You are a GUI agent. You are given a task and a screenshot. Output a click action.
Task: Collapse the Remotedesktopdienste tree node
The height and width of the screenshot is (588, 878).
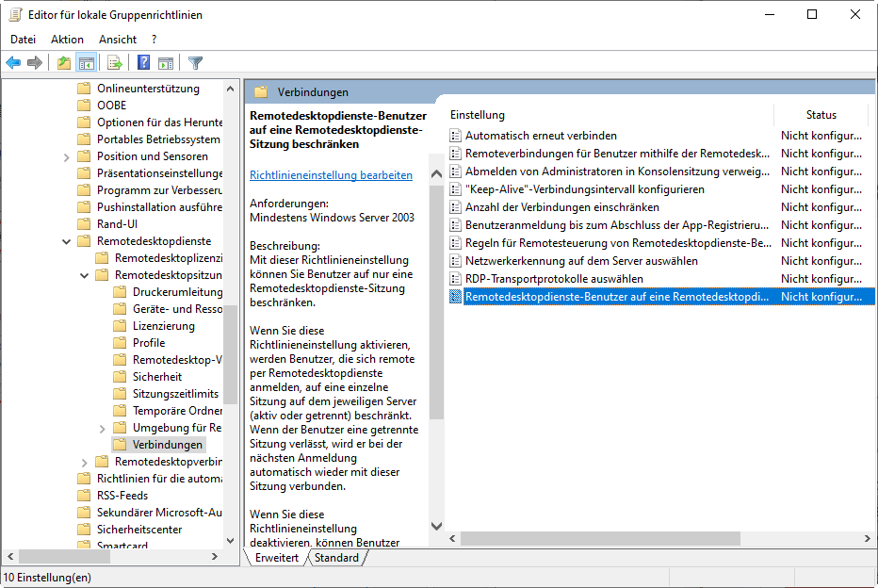coord(67,241)
